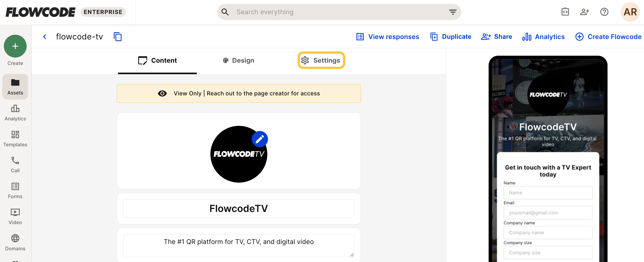Open Assets in the sidebar
644x262 pixels.
15,87
